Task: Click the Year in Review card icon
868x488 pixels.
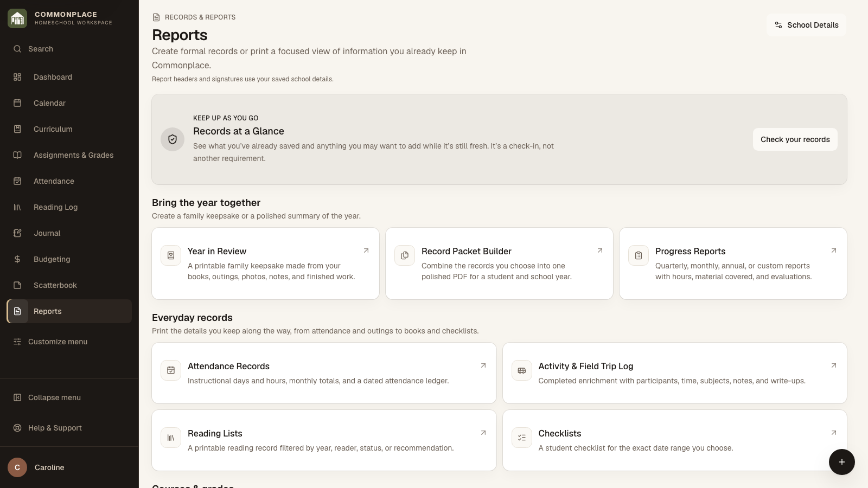Action: (171, 255)
